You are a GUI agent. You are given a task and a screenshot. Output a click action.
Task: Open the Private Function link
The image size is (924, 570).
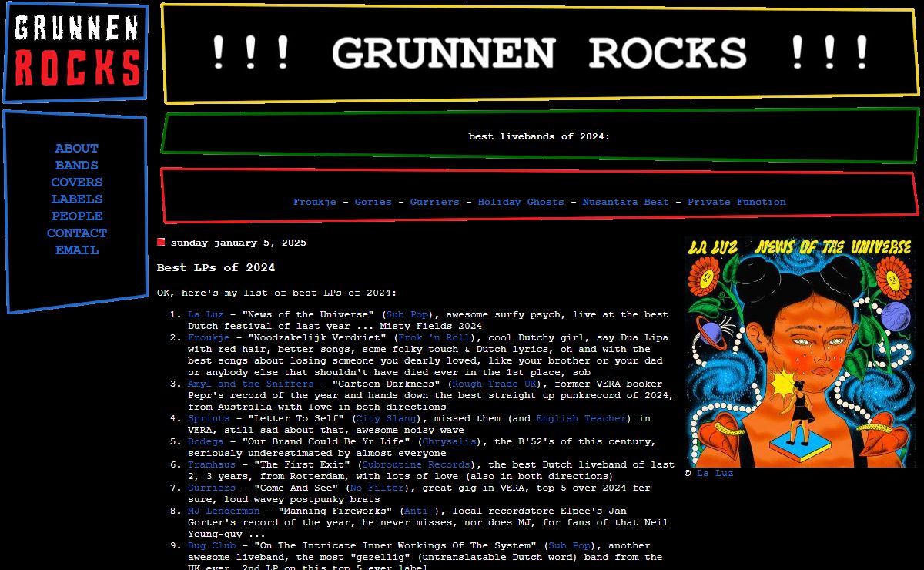coord(737,202)
